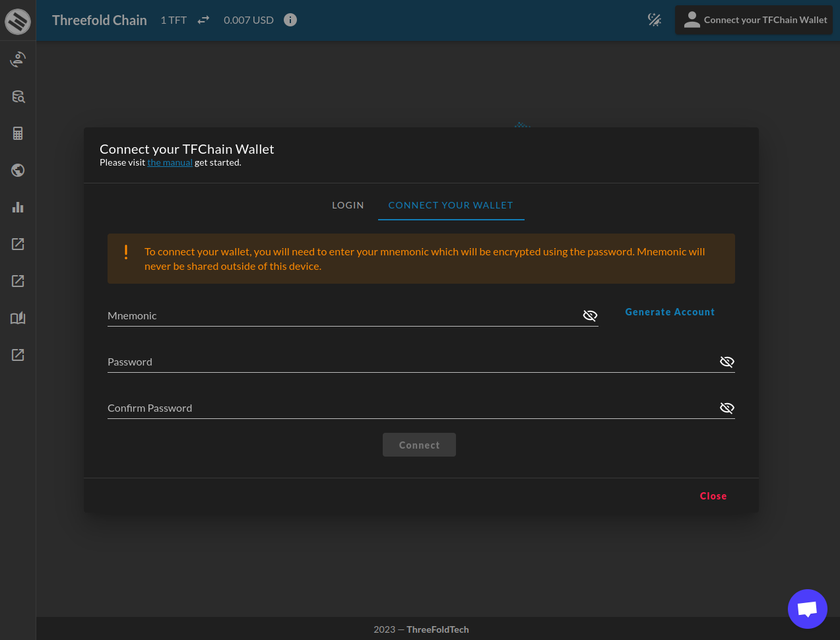This screenshot has width=840, height=640.
Task: Open the account swap sidebar icon
Action: [x=18, y=59]
